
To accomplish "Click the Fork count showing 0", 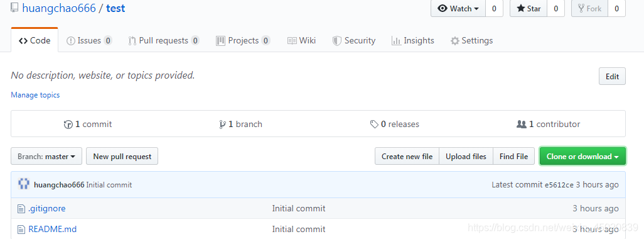I will click(617, 8).
